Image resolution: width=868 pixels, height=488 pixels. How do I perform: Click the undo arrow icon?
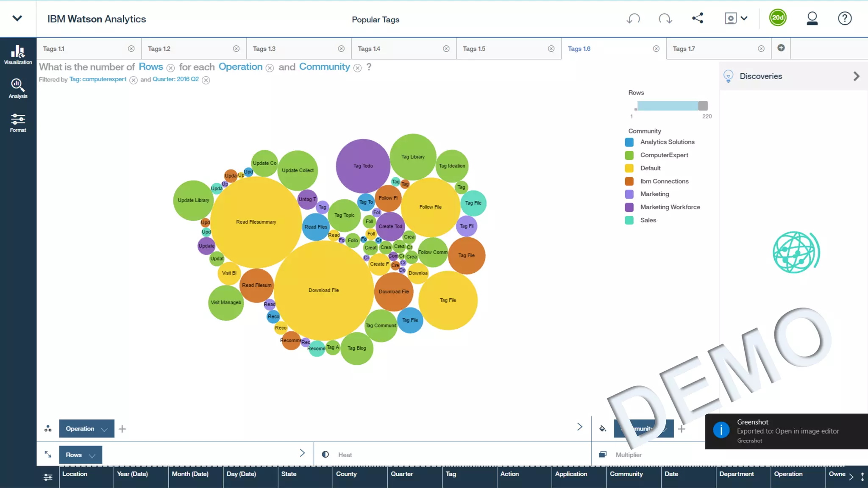tap(633, 19)
